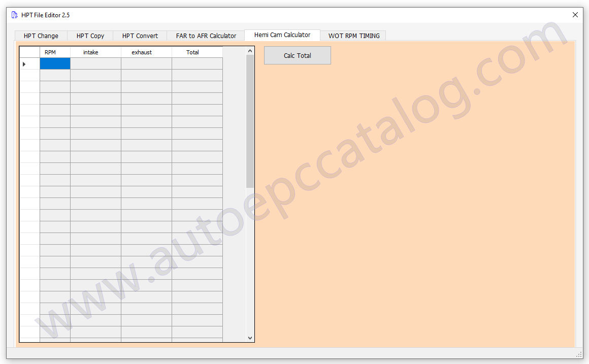
Task: Select the exhaust column header
Action: pyautogui.click(x=142, y=52)
